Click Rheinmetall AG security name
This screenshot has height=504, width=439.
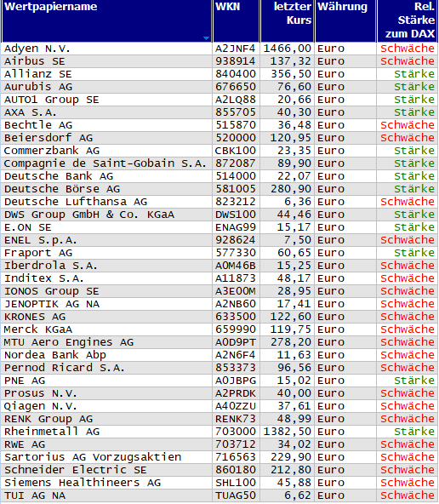pos(52,432)
